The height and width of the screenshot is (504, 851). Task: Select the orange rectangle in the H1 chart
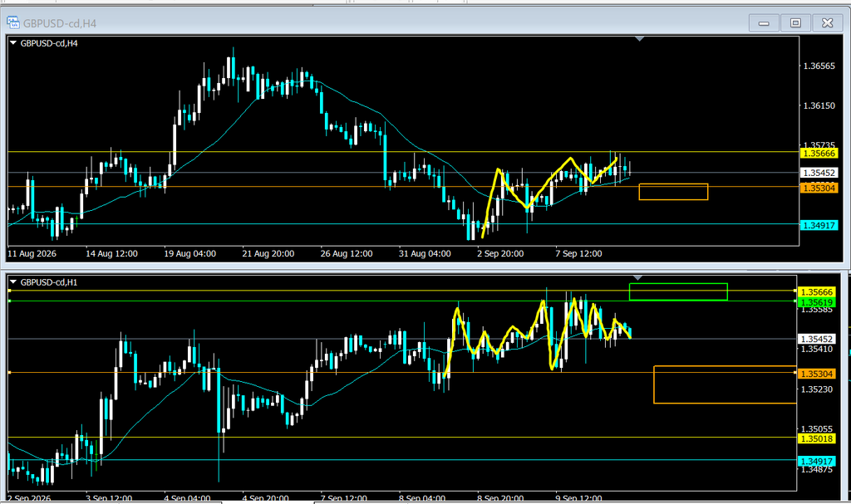tap(725, 384)
